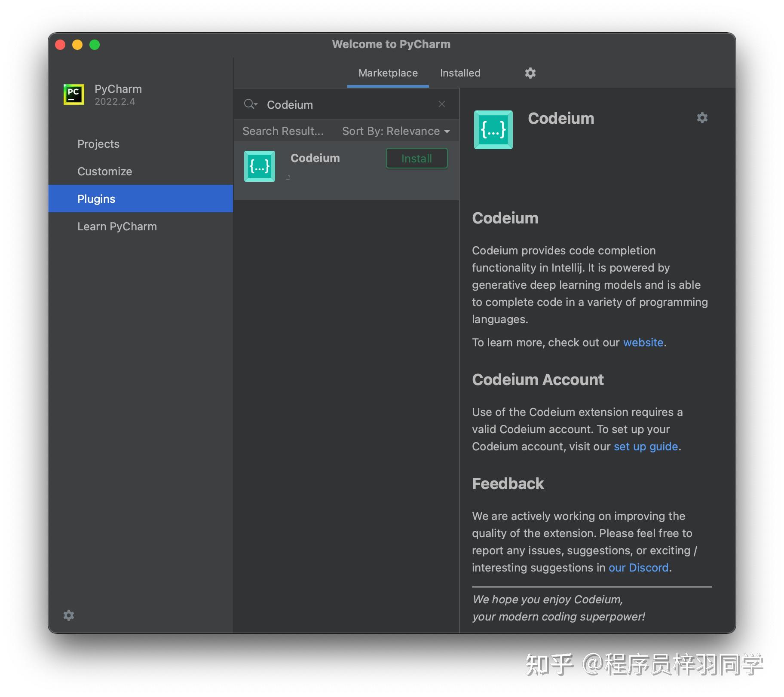Click the Codeium icon in search results
This screenshot has width=784, height=697.
260,166
